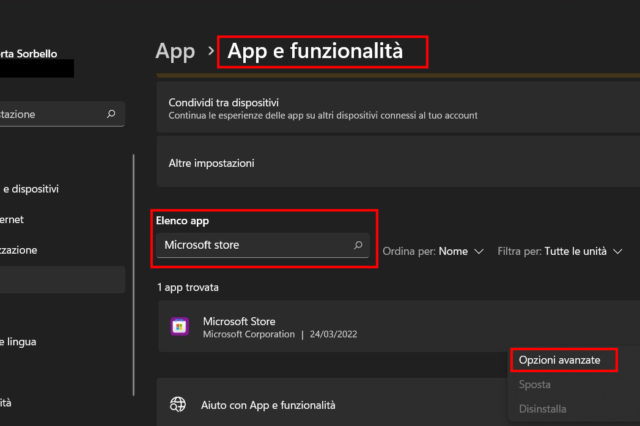Open the "Altre impostazioni" row

pyautogui.click(x=400, y=162)
